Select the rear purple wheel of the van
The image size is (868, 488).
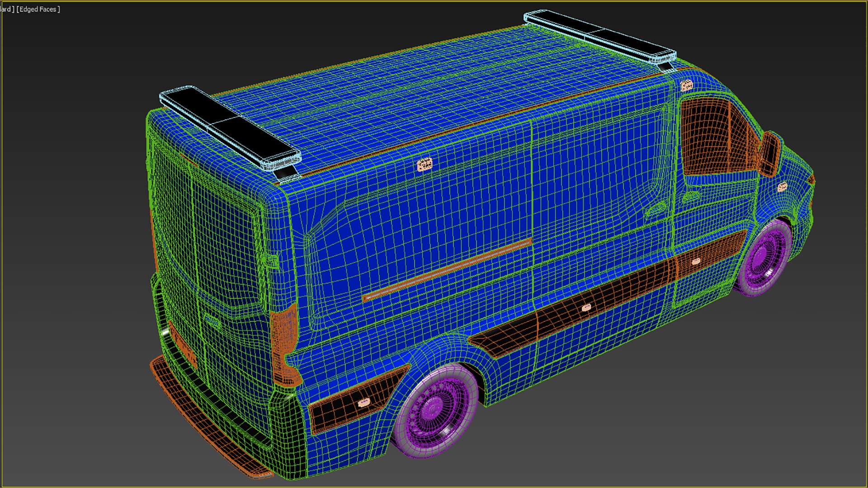pos(436,411)
